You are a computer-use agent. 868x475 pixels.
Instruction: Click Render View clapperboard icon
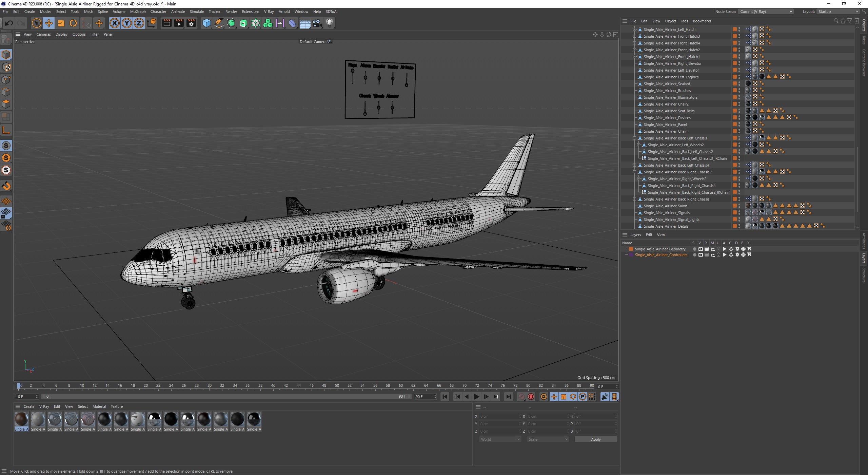[166, 23]
